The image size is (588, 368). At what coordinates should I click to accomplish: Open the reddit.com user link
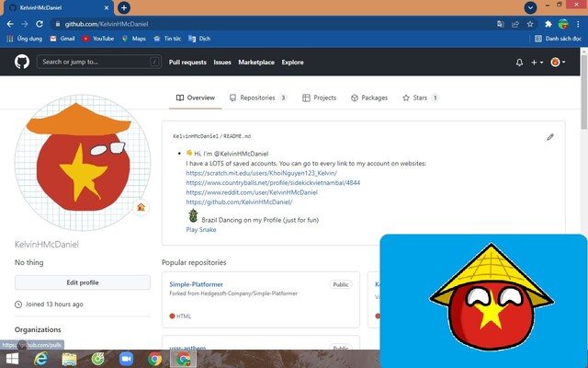(252, 192)
